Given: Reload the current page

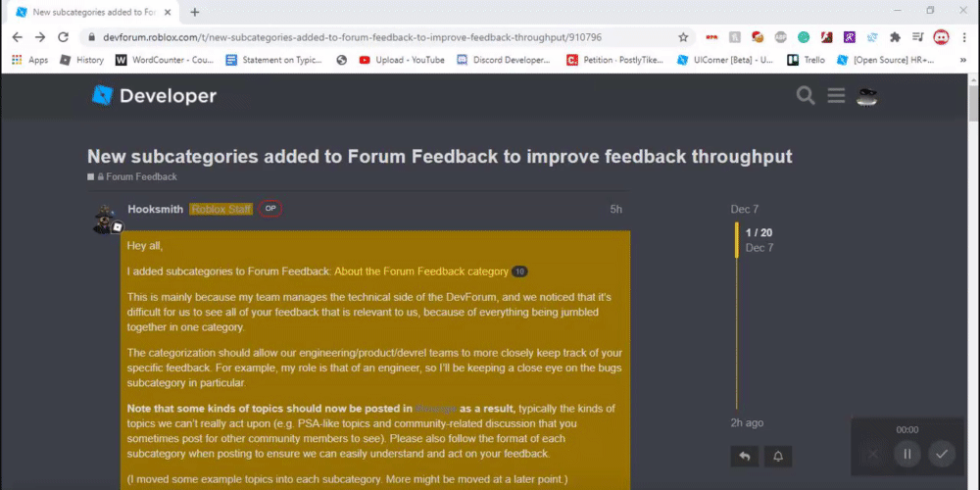Looking at the screenshot, I should coord(63,37).
